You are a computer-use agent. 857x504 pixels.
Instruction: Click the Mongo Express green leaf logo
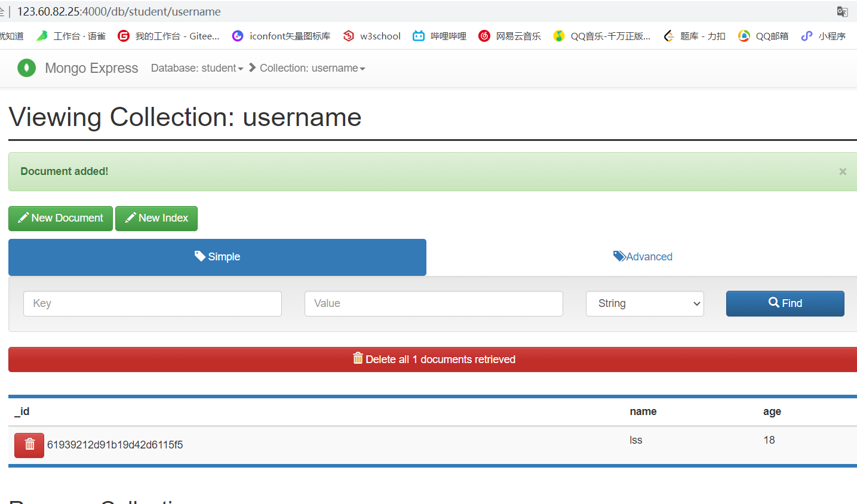point(26,68)
